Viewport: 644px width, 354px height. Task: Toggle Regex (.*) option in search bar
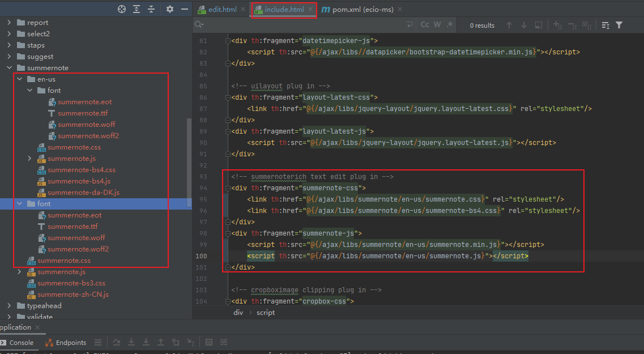point(450,25)
